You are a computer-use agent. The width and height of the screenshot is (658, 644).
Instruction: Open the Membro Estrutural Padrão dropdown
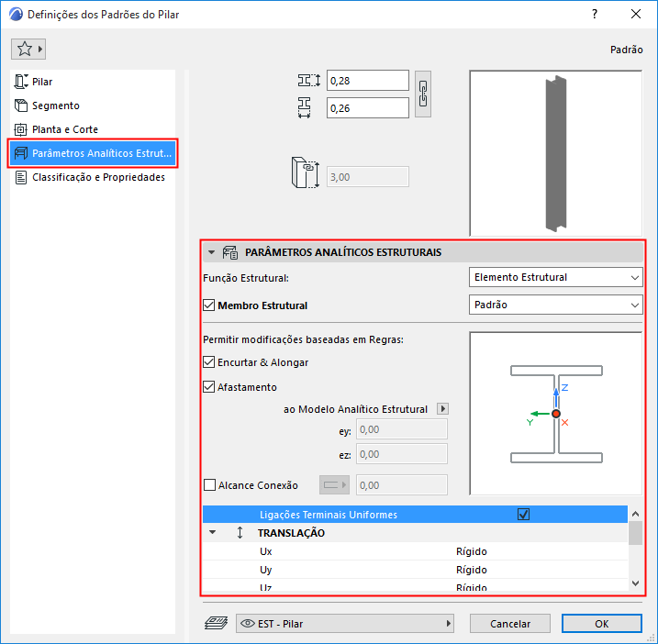(555, 305)
